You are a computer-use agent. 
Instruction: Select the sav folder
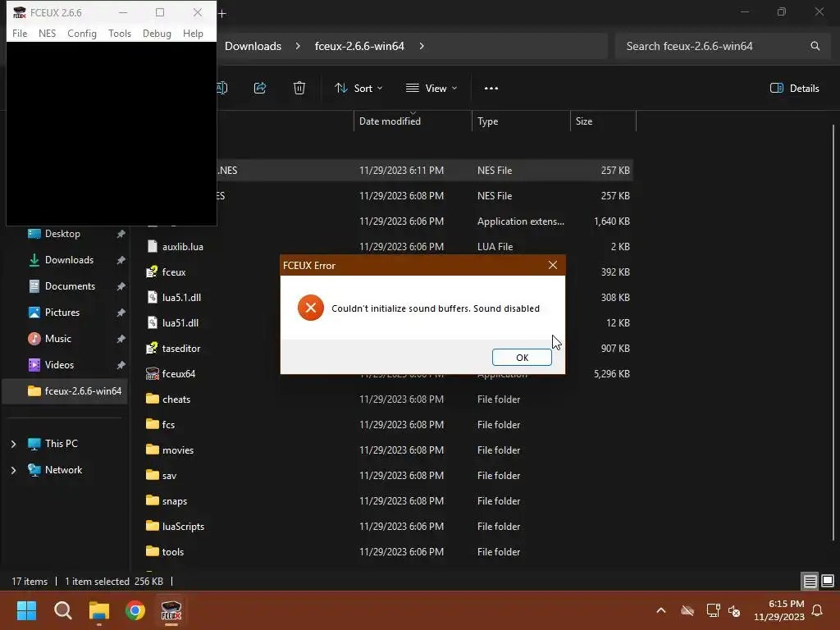(x=169, y=476)
